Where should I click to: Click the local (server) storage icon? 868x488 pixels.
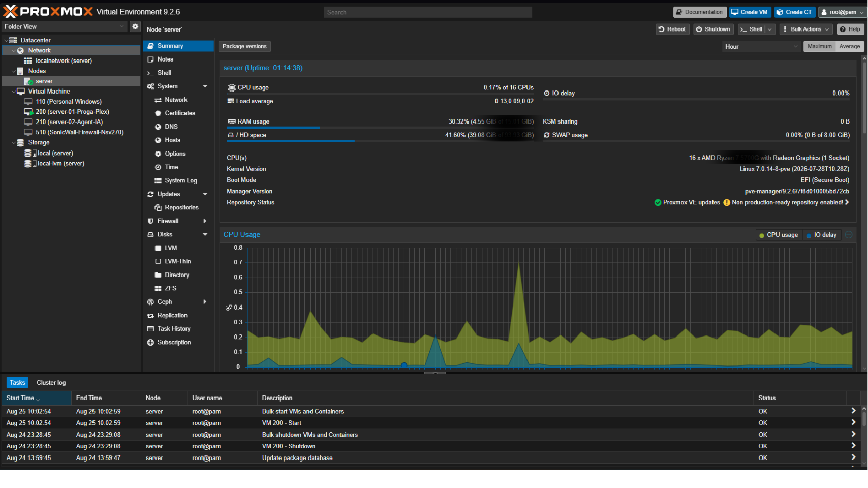[30, 153]
